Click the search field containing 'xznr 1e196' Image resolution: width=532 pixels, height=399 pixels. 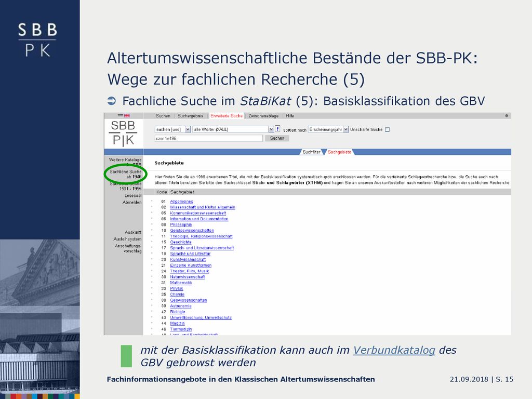coord(209,138)
